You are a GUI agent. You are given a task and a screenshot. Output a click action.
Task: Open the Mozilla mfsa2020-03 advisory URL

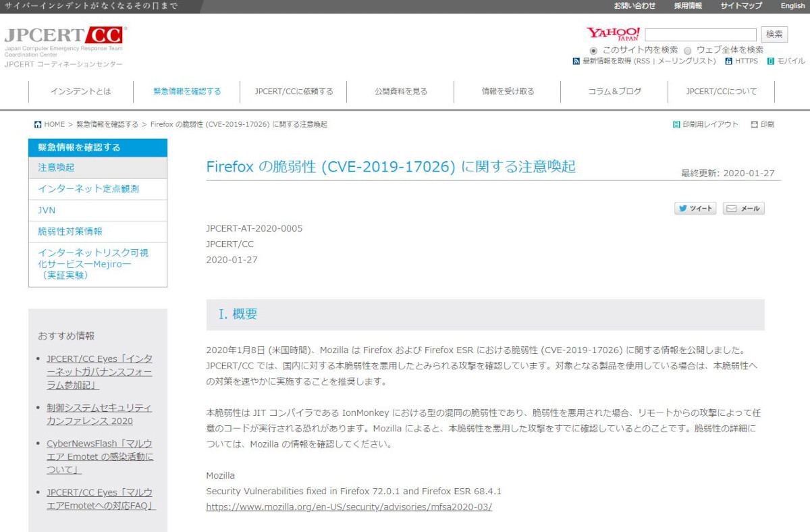(x=349, y=506)
